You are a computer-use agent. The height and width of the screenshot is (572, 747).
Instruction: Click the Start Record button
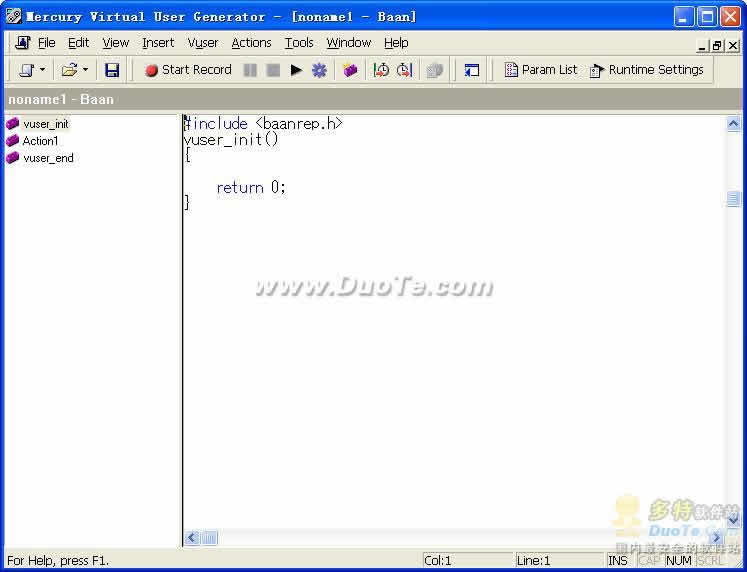click(189, 70)
